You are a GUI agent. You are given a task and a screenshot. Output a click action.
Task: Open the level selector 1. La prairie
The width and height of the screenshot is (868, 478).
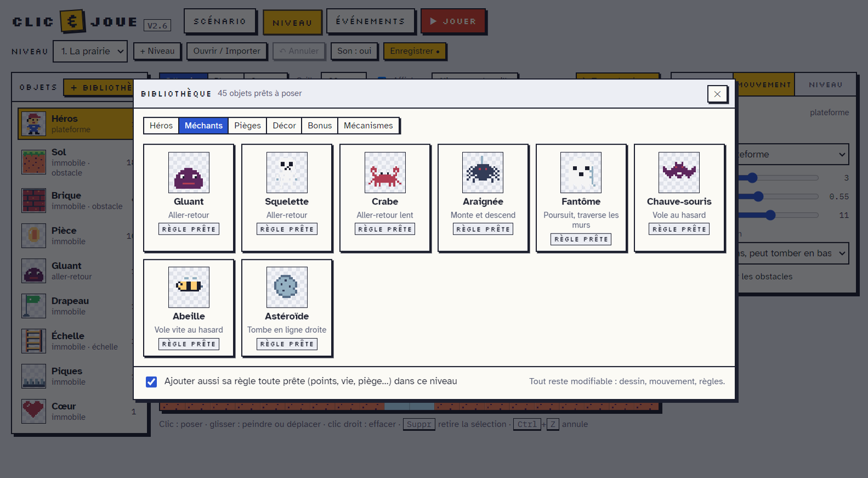pyautogui.click(x=90, y=51)
